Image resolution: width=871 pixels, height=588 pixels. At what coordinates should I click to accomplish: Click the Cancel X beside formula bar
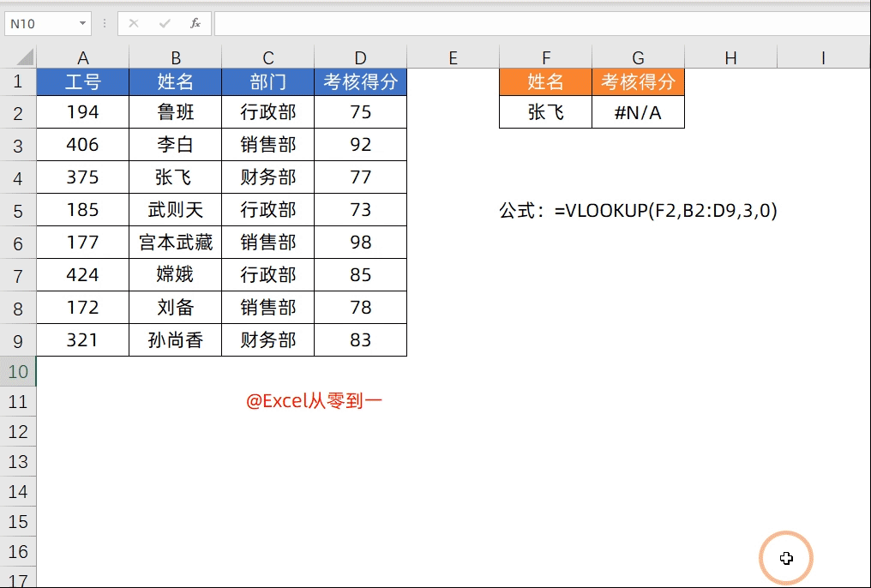(x=132, y=23)
